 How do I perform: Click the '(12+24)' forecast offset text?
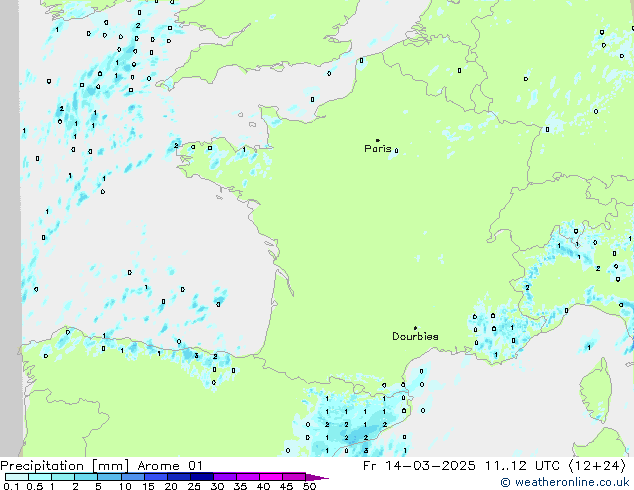click(597, 466)
